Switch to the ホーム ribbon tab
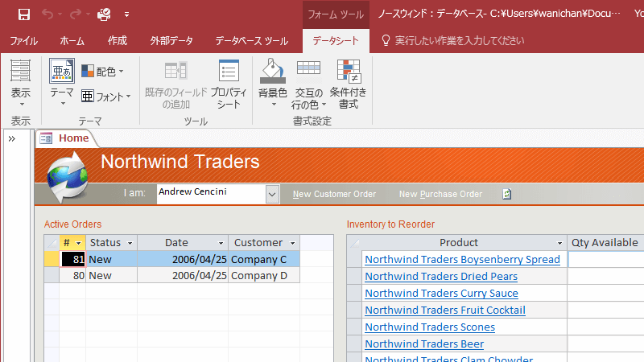The width and height of the screenshot is (644, 362). (x=72, y=41)
